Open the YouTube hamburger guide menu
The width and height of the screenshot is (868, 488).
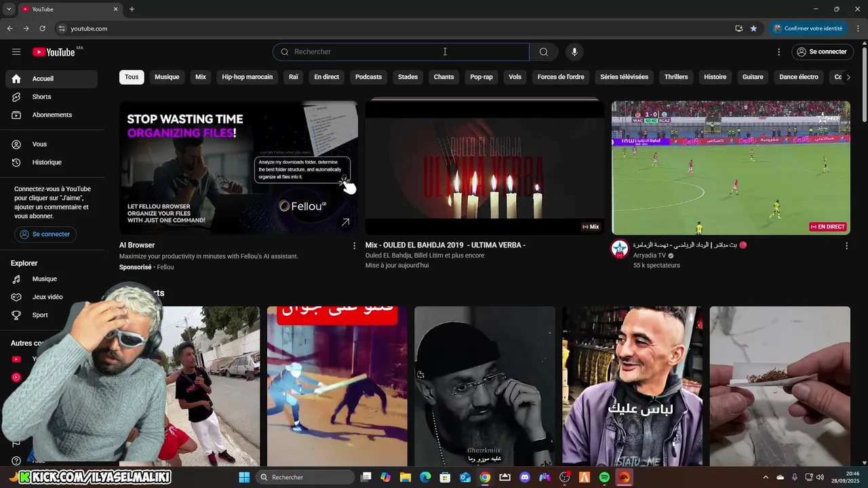pyautogui.click(x=16, y=52)
